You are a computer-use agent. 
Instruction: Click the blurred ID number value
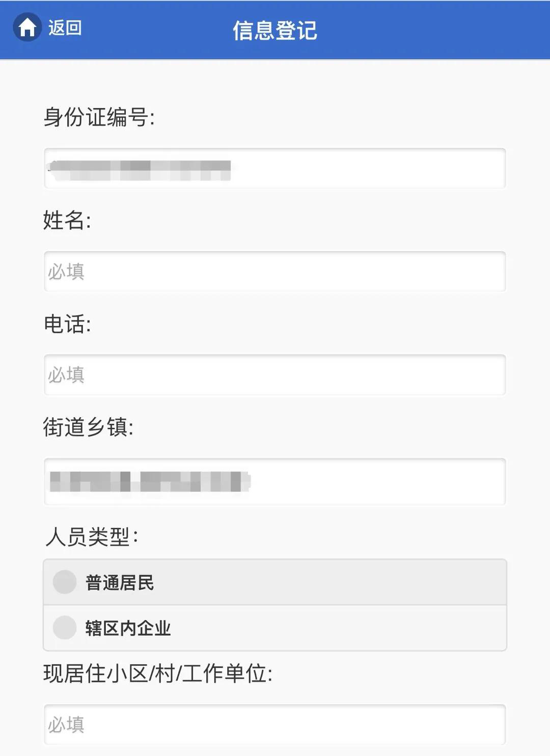point(140,170)
